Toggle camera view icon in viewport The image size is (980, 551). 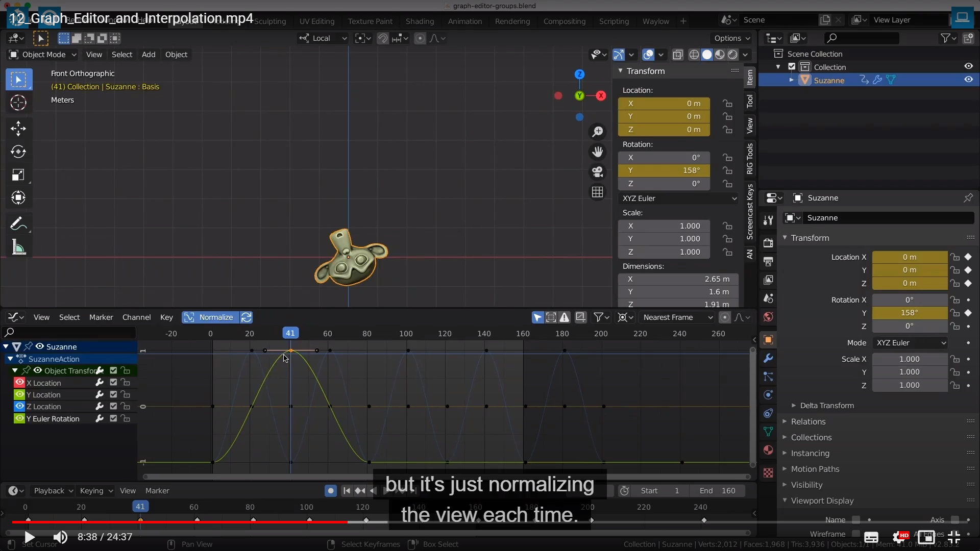point(597,172)
